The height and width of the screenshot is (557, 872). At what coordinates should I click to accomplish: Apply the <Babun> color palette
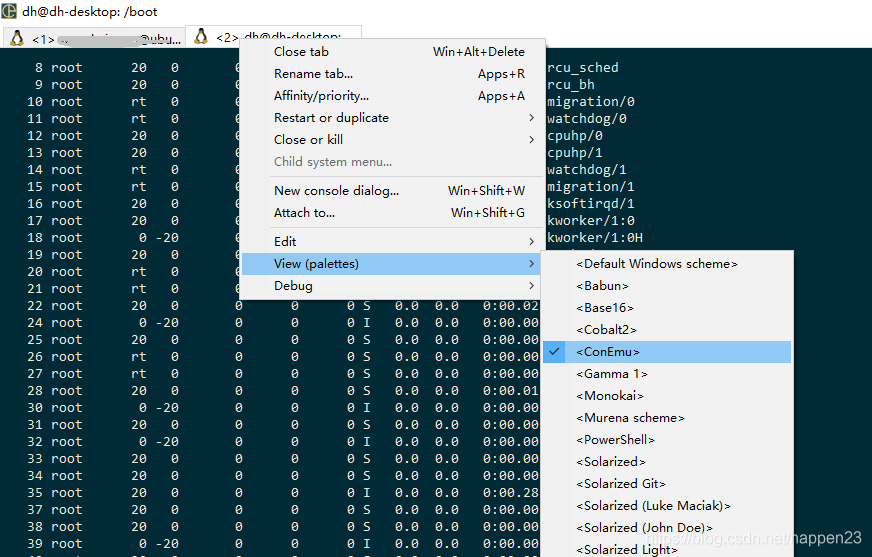(667, 286)
